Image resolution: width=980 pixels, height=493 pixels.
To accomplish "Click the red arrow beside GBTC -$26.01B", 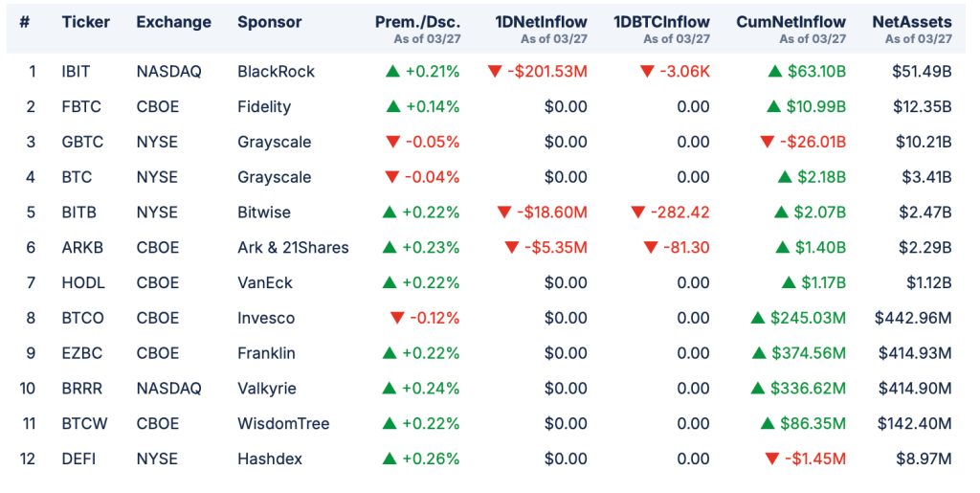I will tap(767, 142).
